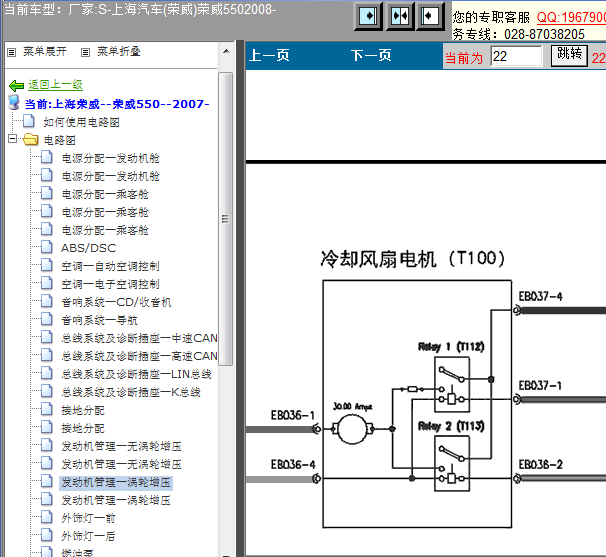Click the 返回上一级 link
Image resolution: width=606 pixels, height=557 pixels.
tap(55, 86)
